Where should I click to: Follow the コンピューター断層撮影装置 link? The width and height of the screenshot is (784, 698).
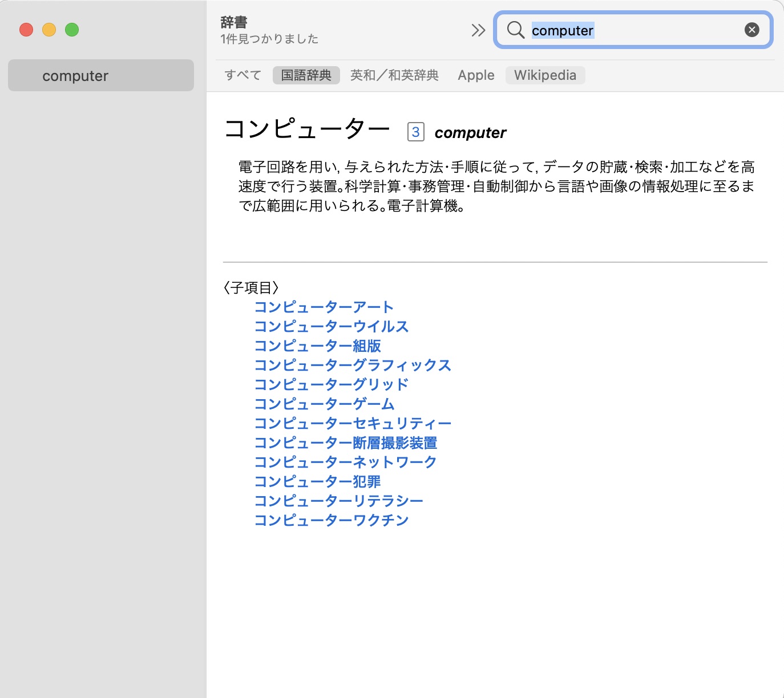[x=346, y=443]
